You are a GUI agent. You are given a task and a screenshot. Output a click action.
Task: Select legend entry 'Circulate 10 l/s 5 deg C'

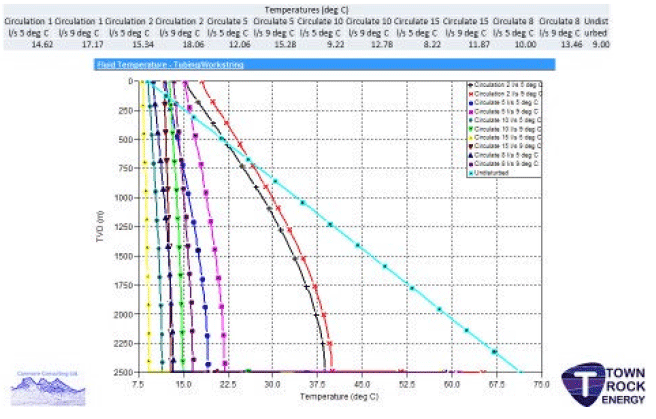[505, 120]
